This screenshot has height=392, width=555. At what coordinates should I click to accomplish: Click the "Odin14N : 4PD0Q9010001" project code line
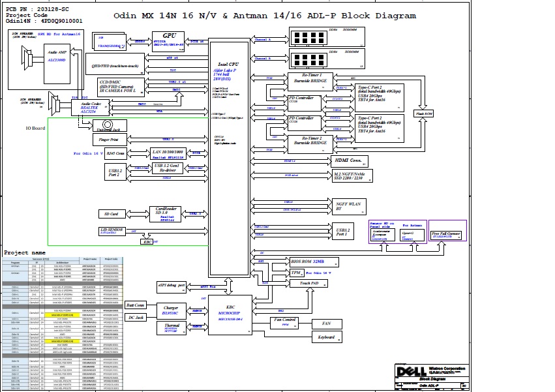pyautogui.click(x=44, y=21)
